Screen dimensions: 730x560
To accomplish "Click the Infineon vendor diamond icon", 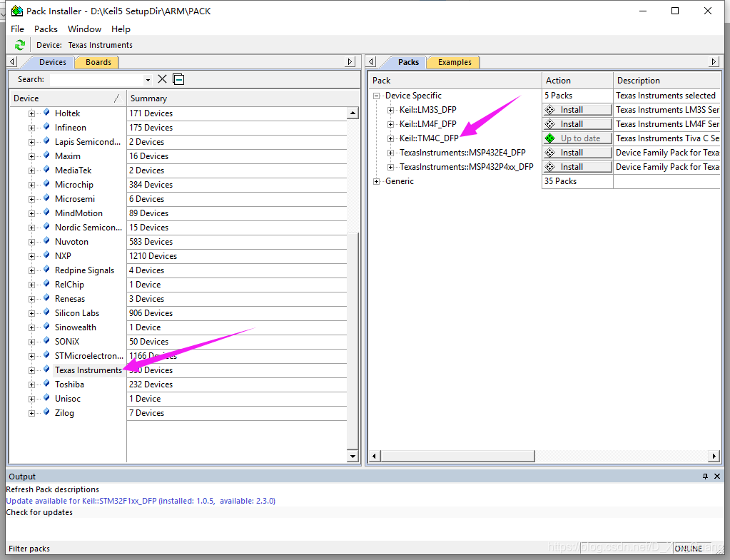I will pyautogui.click(x=46, y=127).
